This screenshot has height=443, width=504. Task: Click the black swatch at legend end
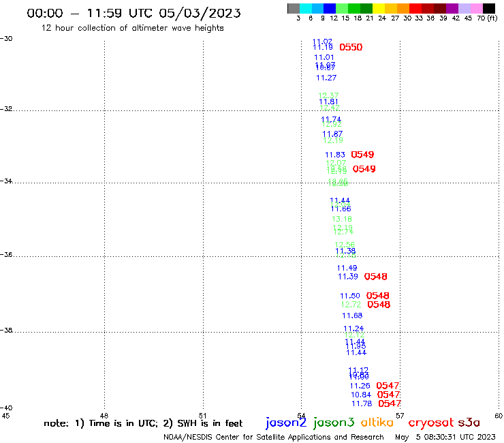pos(488,8)
